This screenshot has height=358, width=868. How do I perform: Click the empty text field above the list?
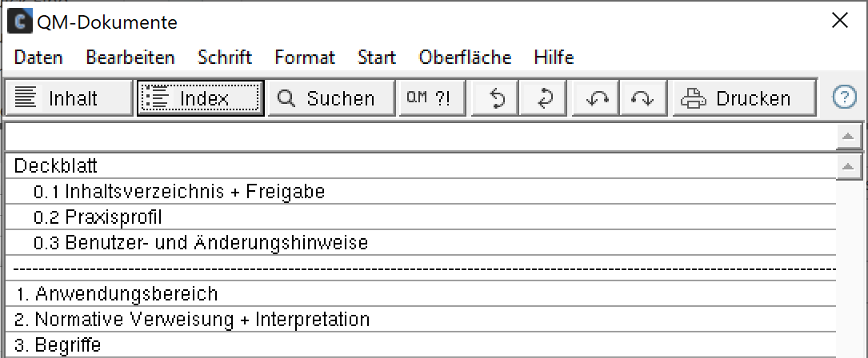420,136
